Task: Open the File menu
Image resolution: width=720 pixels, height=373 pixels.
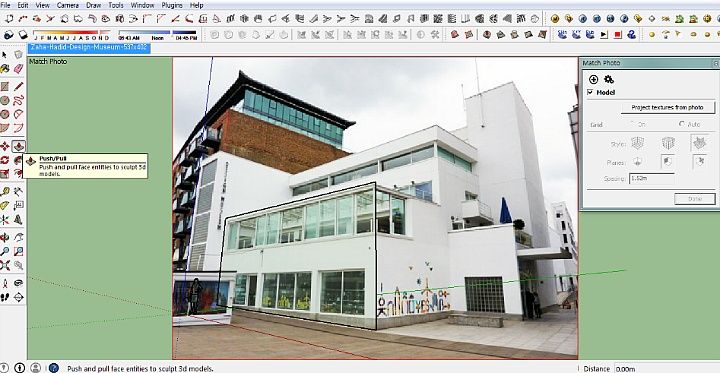Action: pyautogui.click(x=6, y=5)
